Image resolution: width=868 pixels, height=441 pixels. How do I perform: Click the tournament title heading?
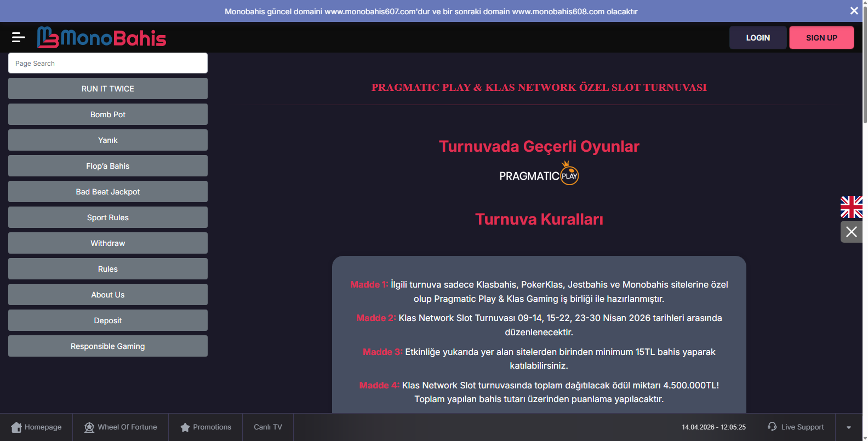pos(539,87)
